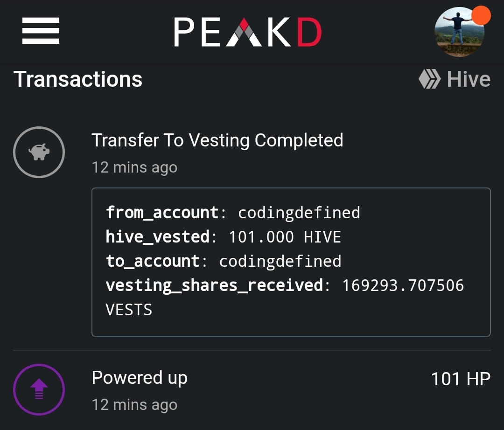
Task: Select the hive_vested 101.000 HIVE line
Action: pyautogui.click(x=223, y=237)
